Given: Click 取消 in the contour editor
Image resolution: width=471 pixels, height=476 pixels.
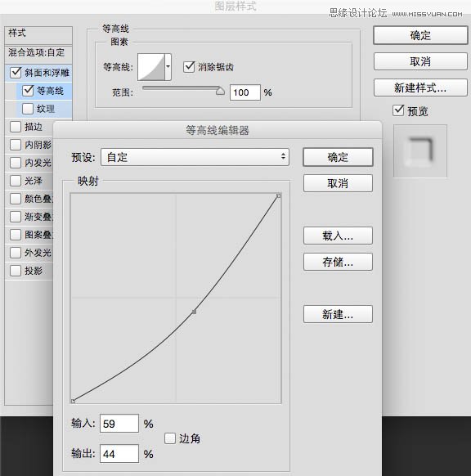Looking at the screenshot, I should [338, 183].
